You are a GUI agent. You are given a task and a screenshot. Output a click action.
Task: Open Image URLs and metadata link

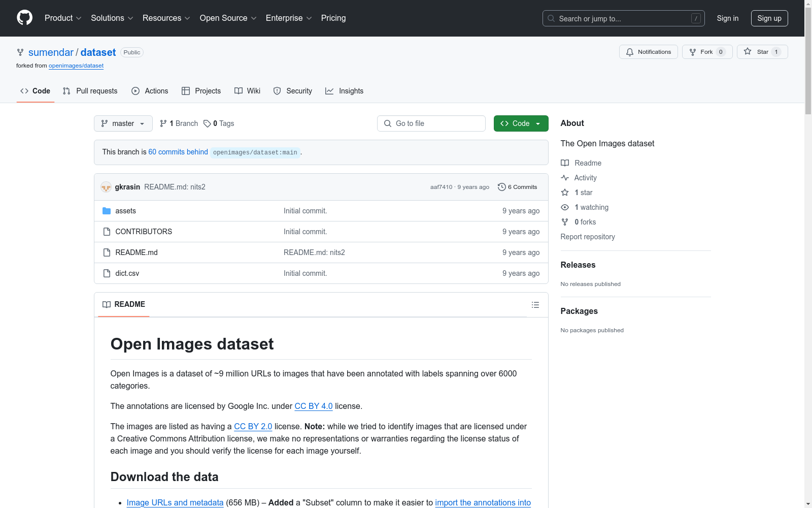click(175, 502)
